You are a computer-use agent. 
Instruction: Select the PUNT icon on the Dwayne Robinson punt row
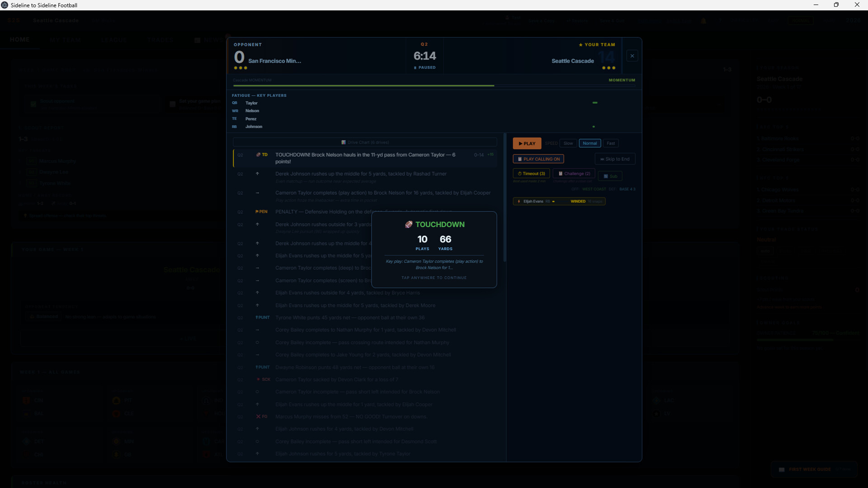(262, 367)
